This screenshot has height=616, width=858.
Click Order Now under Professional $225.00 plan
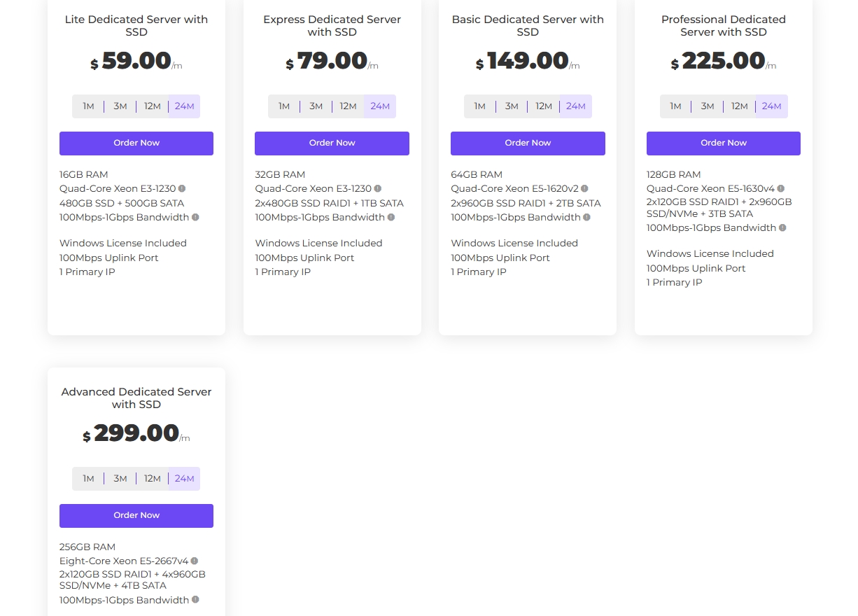[x=724, y=143]
